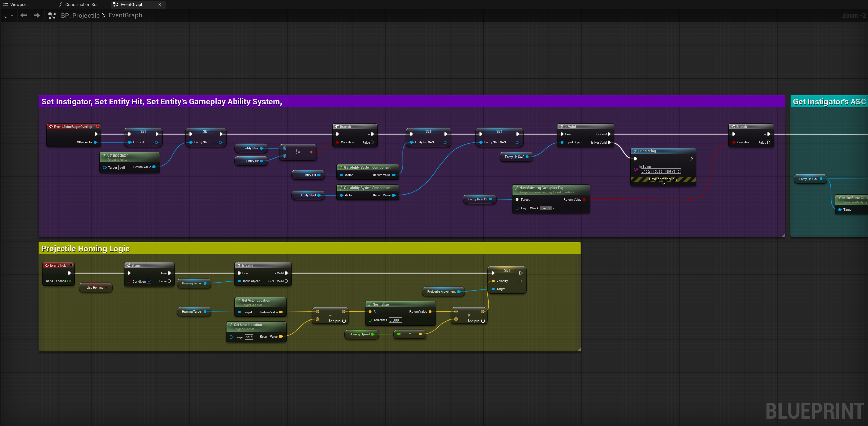Viewport: 868px width, 426px height.
Task: Click the False exec pin on first Branch
Action: [x=373, y=142]
